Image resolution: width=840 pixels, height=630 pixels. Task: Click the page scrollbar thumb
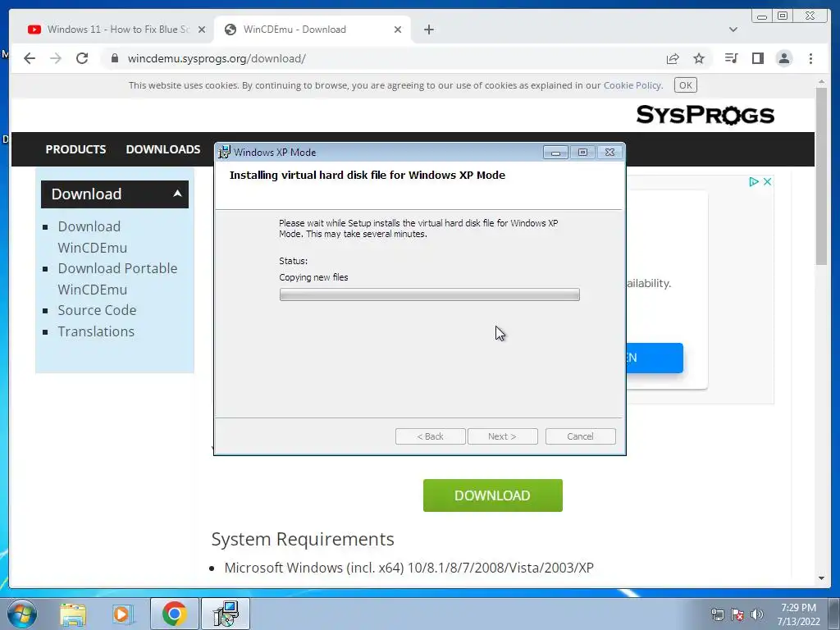tap(821, 176)
